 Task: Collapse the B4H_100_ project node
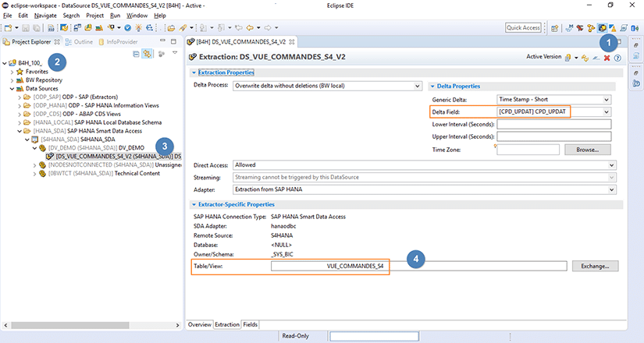pyautogui.click(x=5, y=63)
